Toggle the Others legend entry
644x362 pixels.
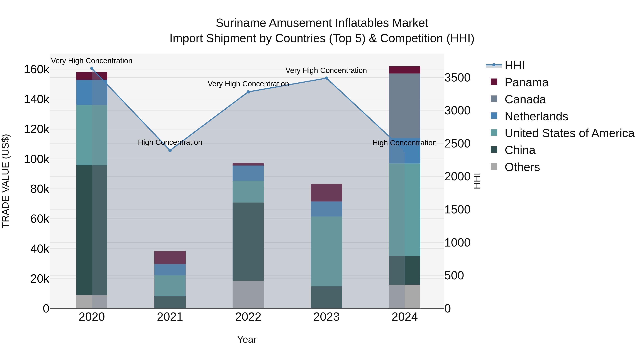[x=515, y=167]
